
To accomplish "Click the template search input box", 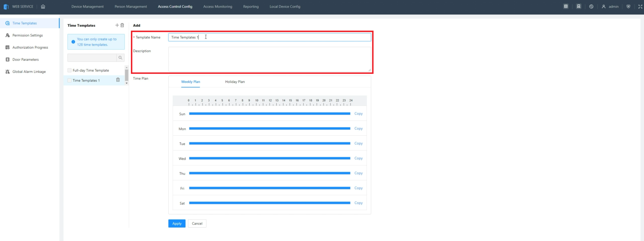I will tap(92, 58).
